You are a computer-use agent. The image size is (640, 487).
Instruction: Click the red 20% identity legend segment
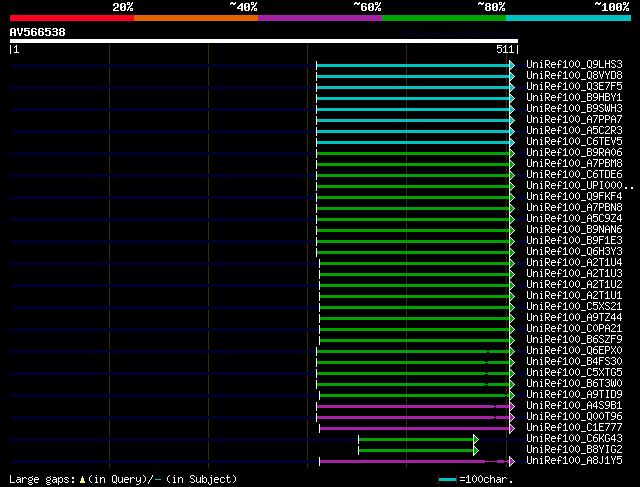coord(71,18)
